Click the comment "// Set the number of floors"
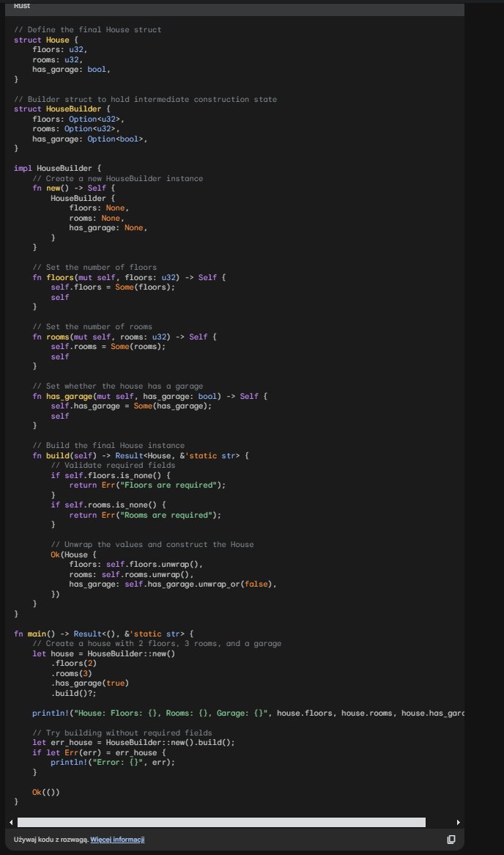Viewport: 504px width, 855px height. [94, 267]
